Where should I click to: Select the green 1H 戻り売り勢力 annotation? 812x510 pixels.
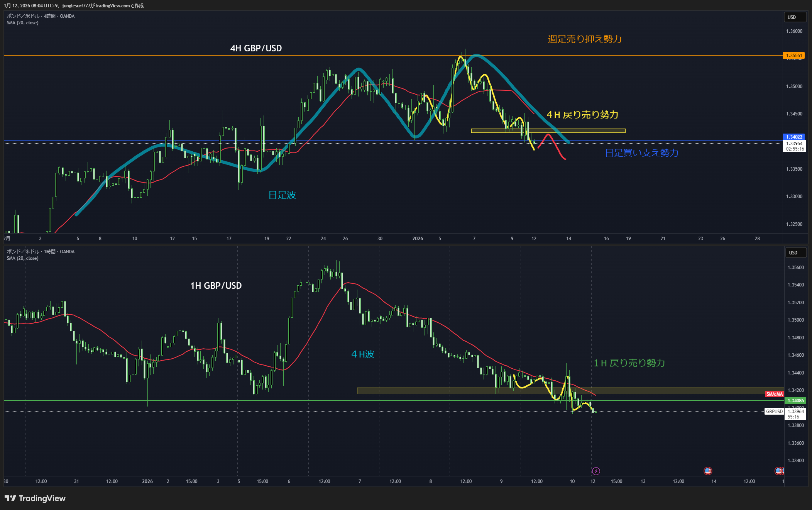click(x=629, y=363)
